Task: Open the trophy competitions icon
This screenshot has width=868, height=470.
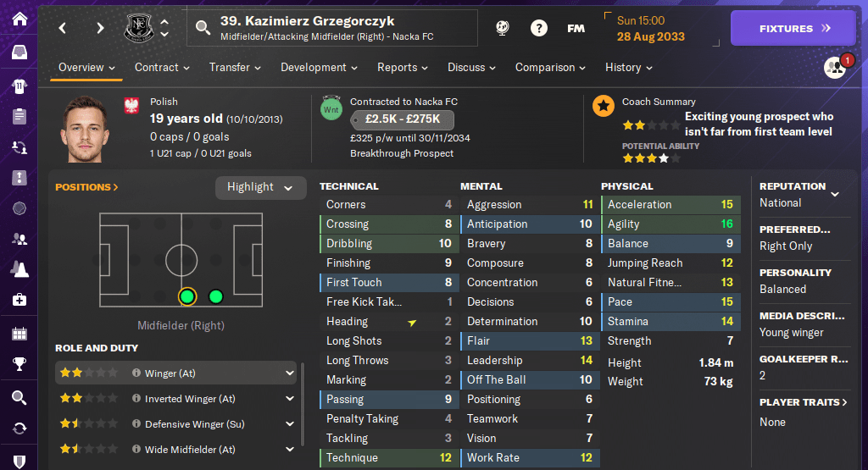Action: tap(19, 365)
